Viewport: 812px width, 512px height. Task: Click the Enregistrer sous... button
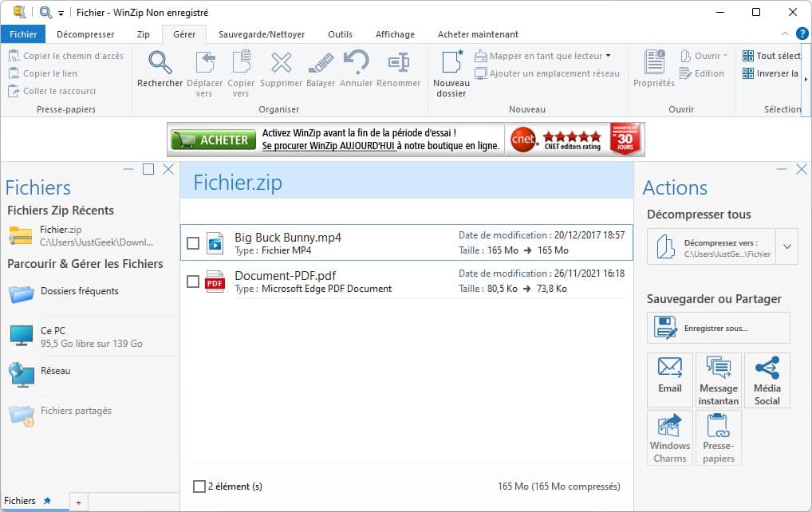point(718,328)
